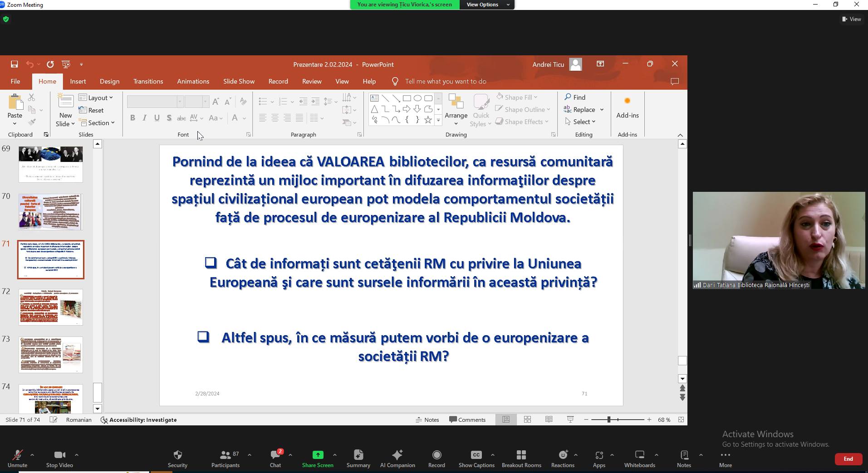
Task: Open Section dropdown
Action: pyautogui.click(x=97, y=122)
